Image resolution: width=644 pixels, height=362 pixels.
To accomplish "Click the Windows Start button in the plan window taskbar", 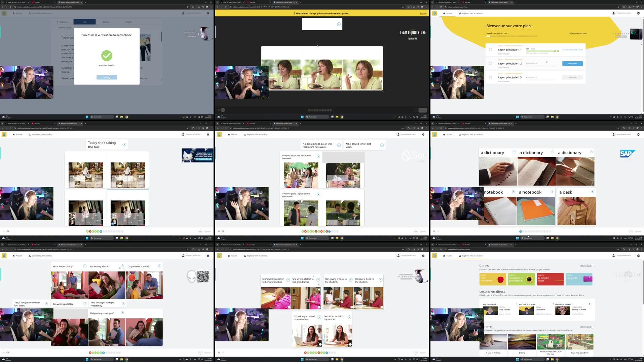I will tap(517, 117).
